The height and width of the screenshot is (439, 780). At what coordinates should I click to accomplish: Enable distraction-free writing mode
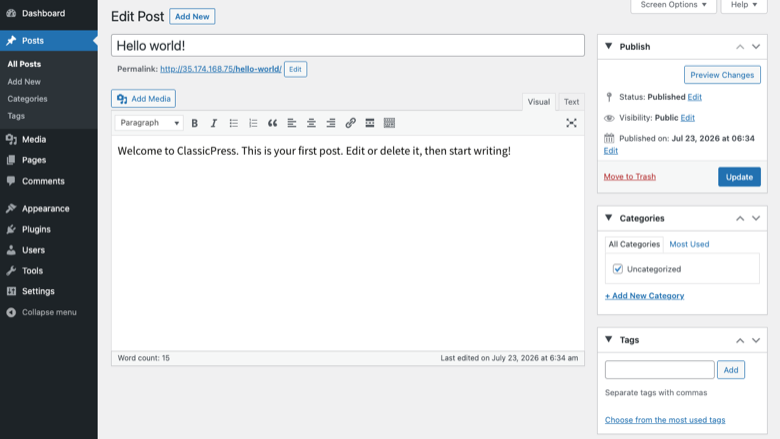(x=571, y=123)
